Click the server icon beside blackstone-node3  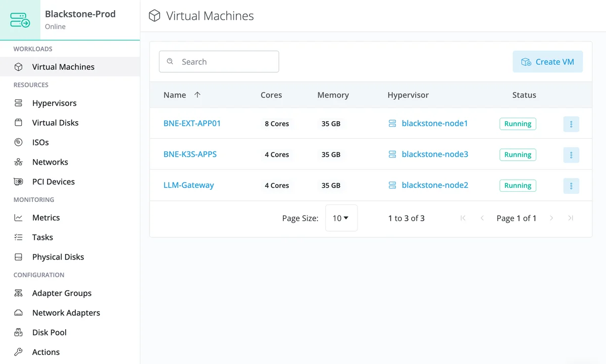click(x=392, y=154)
